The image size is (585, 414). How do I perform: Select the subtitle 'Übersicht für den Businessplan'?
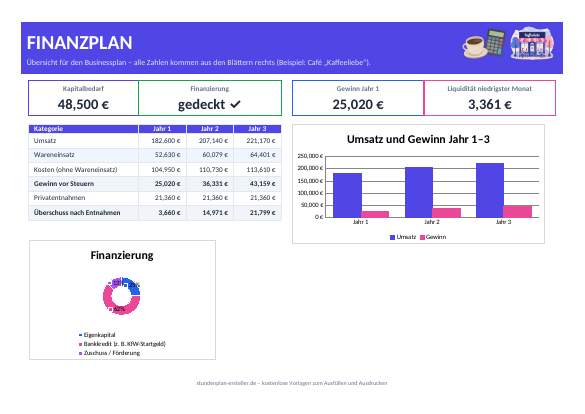[x=76, y=63]
